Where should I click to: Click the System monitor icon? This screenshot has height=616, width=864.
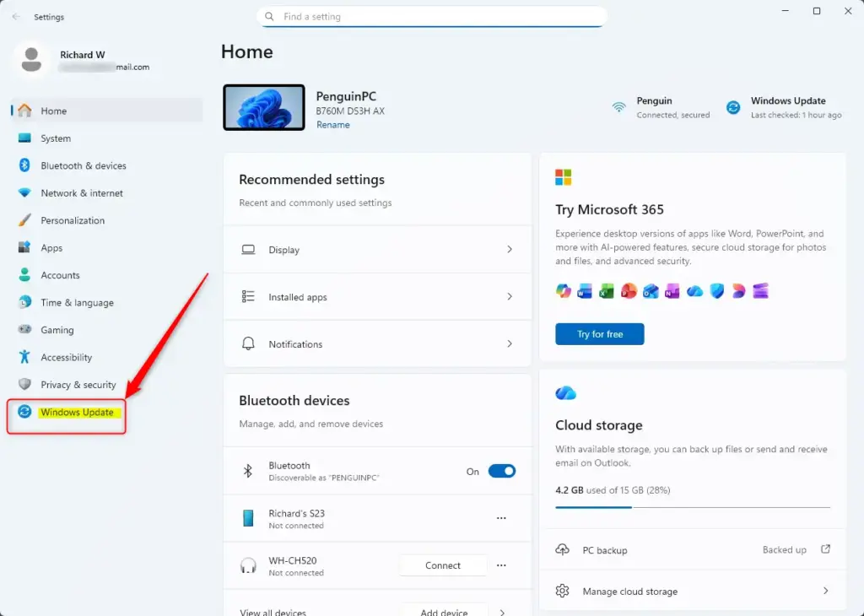point(24,138)
